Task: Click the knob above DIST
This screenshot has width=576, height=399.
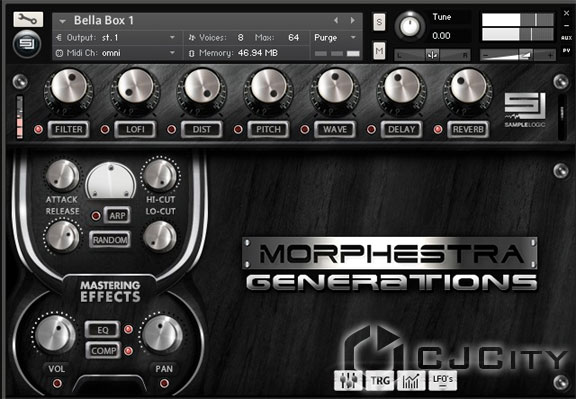Action: point(202,87)
